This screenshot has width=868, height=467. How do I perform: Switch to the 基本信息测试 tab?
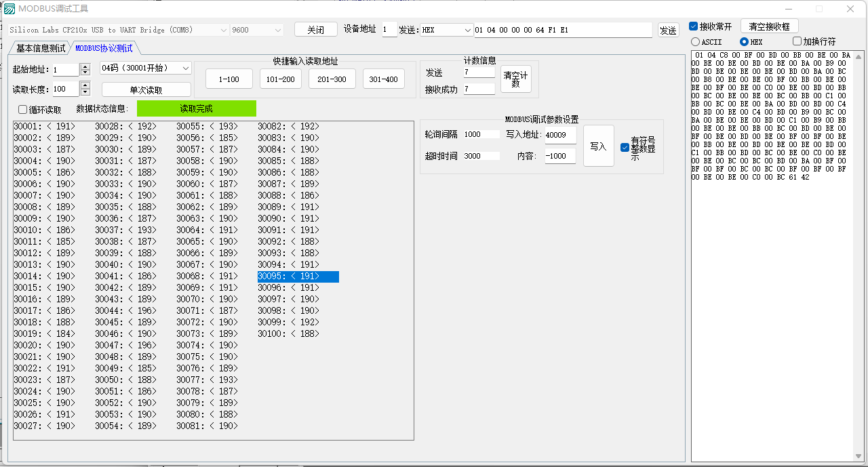click(x=41, y=48)
